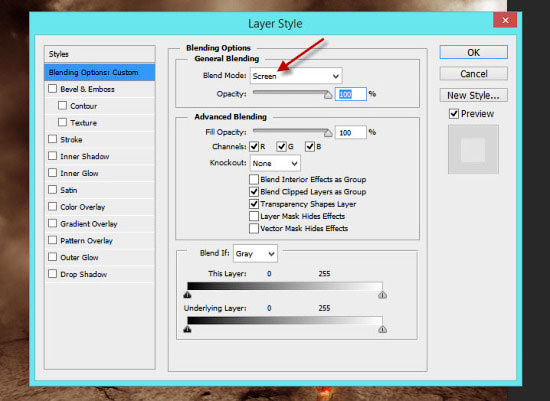Enable the Satin checkbox

point(53,189)
